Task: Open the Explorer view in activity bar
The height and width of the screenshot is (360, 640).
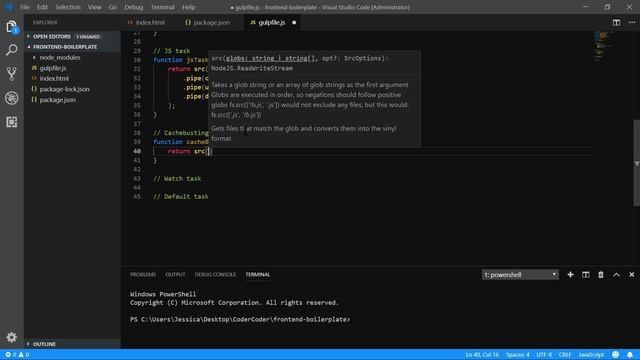Action: 11,27
